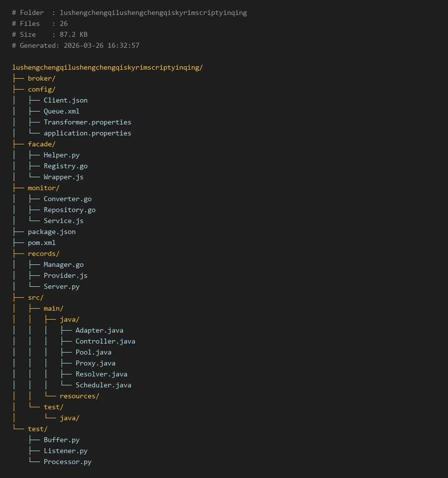Open Repository.go file
Image resolution: width=448 pixels, height=478 pixels.
[69, 210]
